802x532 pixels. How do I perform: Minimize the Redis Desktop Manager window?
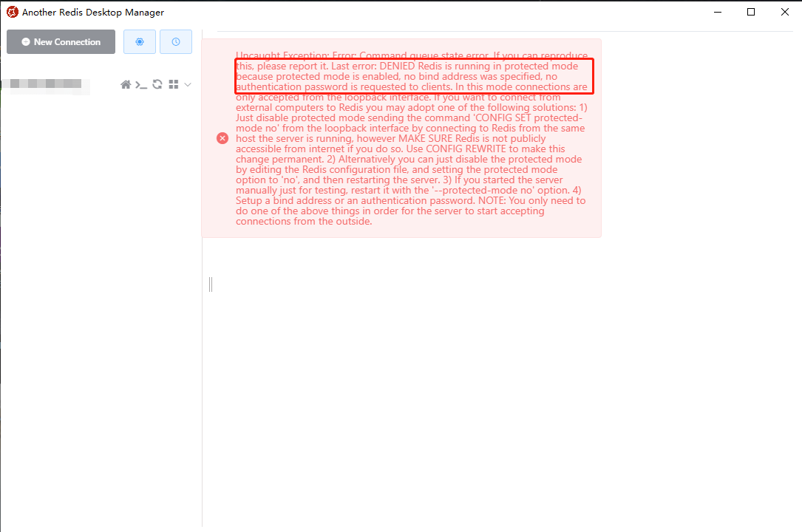(718, 12)
